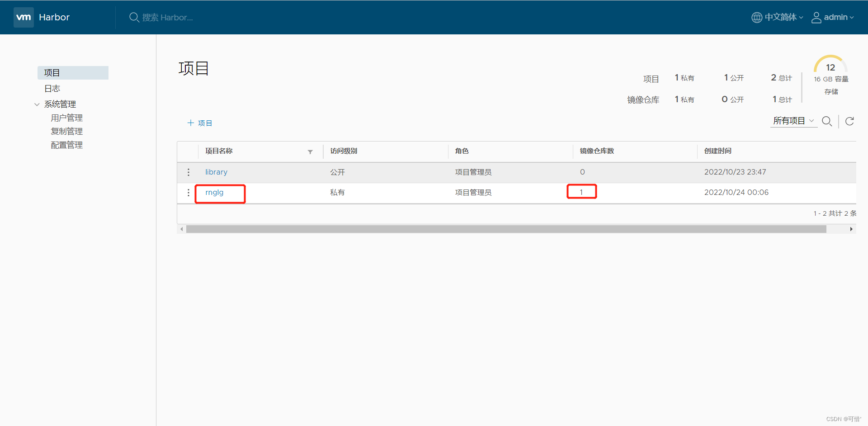Image resolution: width=868 pixels, height=426 pixels.
Task: Filter by project name column icon
Action: pos(310,152)
